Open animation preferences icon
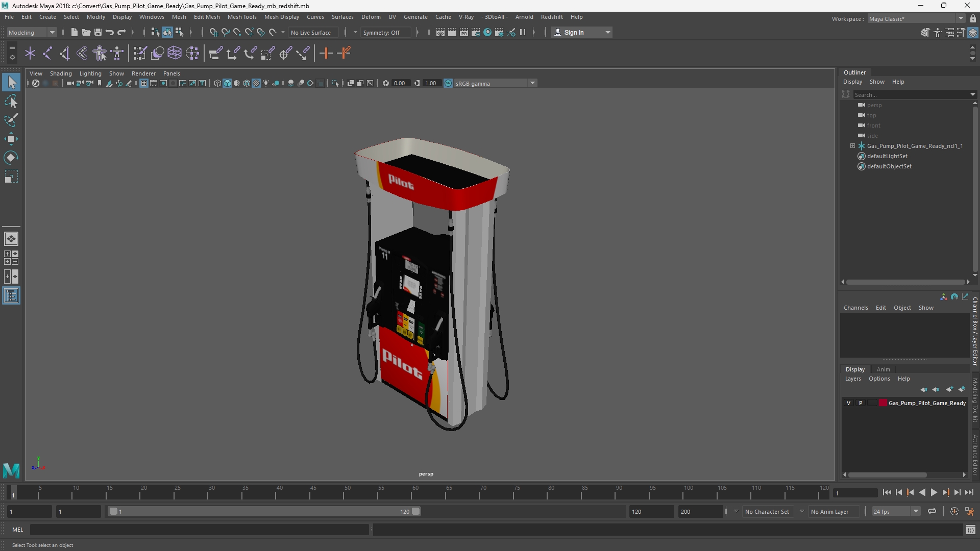 (969, 511)
